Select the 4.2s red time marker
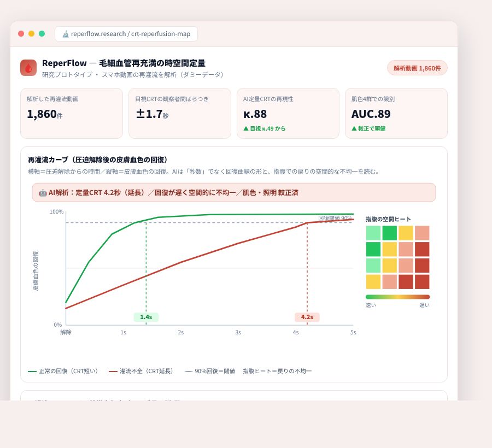Screen dimensions: 492x448 tap(307, 317)
